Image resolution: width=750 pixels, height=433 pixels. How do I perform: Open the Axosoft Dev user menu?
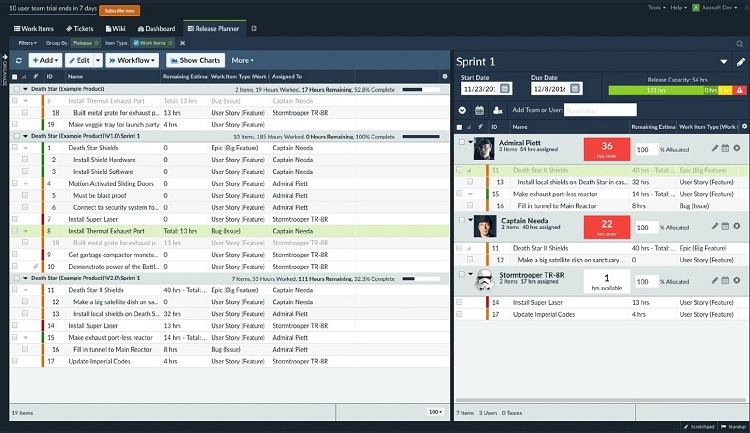tap(715, 8)
